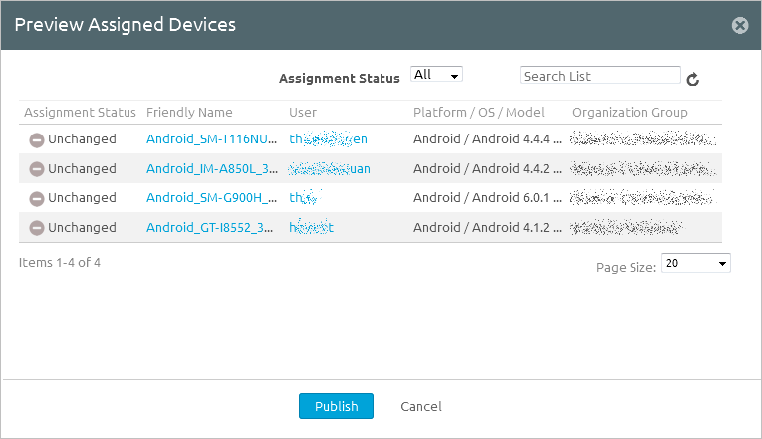
Task: Sort by Assignment Status column header
Action: [80, 112]
